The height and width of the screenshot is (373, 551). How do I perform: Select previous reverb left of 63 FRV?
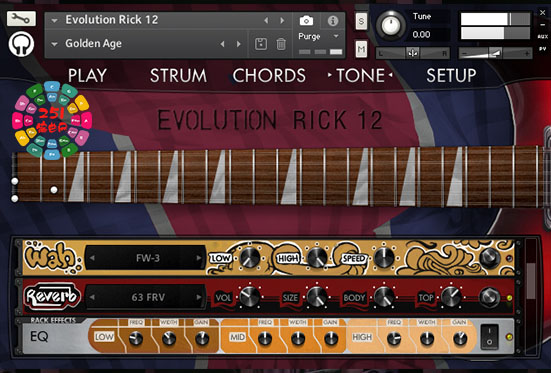click(x=92, y=297)
